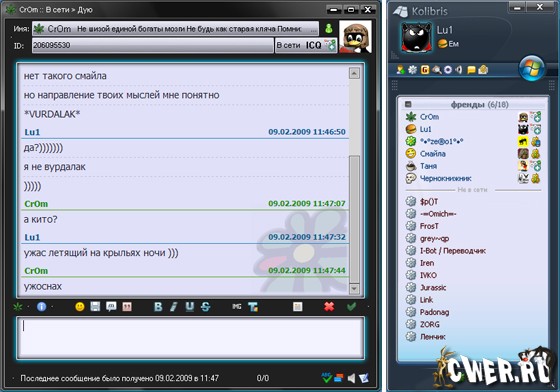Click the green checkmark send icon

[x=351, y=306]
